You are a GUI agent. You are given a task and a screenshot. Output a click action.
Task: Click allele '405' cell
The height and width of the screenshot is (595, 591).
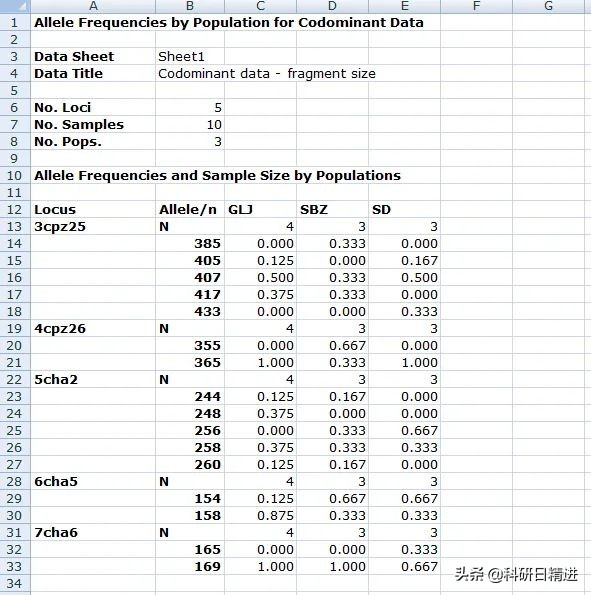[190, 261]
